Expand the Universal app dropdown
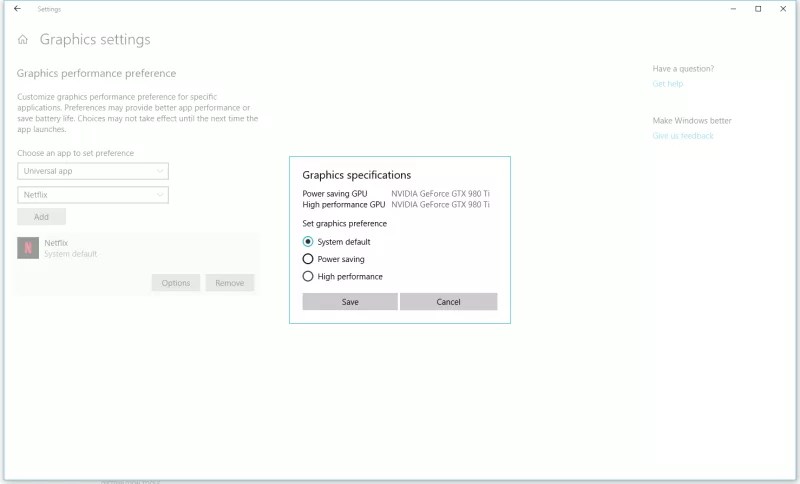 tap(92, 171)
